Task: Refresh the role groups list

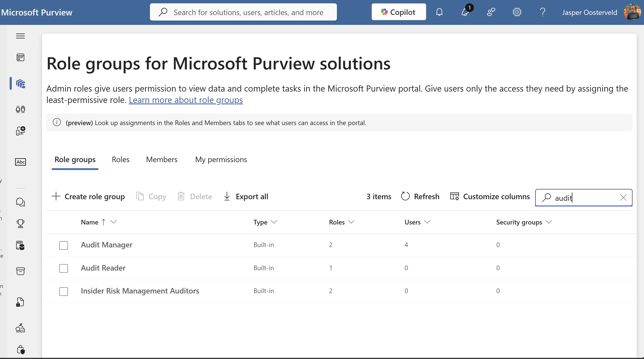Action: (420, 197)
